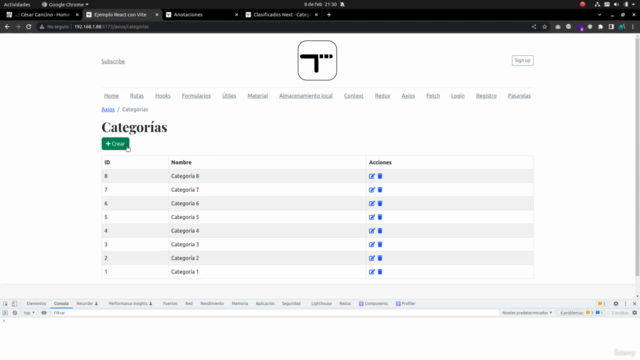Delete Categoría 7 with trash icon
The image size is (640, 360).
click(380, 190)
